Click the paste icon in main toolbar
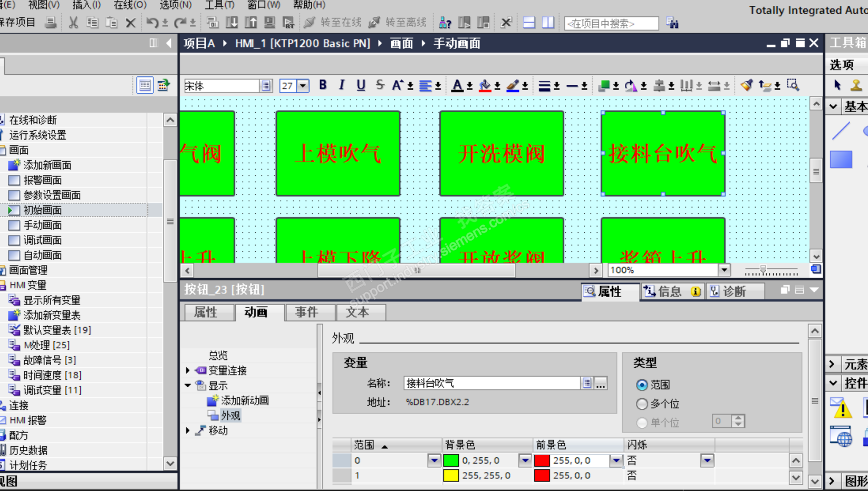Image resolution: width=868 pixels, height=491 pixels. point(111,23)
